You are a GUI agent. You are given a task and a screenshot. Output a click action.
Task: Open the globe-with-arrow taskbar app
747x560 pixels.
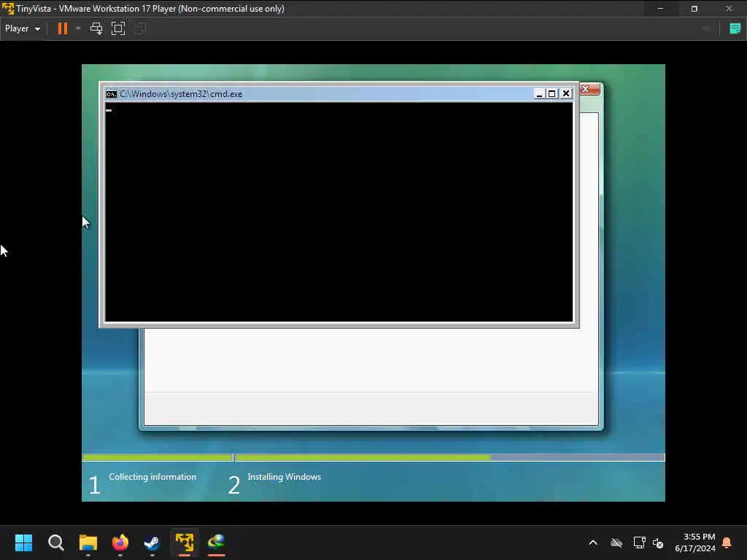click(x=216, y=542)
